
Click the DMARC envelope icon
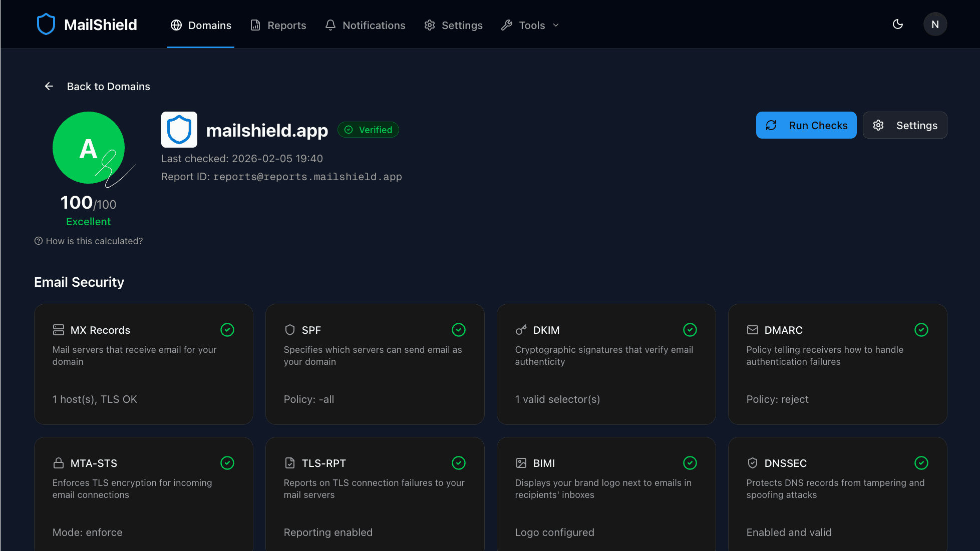tap(753, 330)
